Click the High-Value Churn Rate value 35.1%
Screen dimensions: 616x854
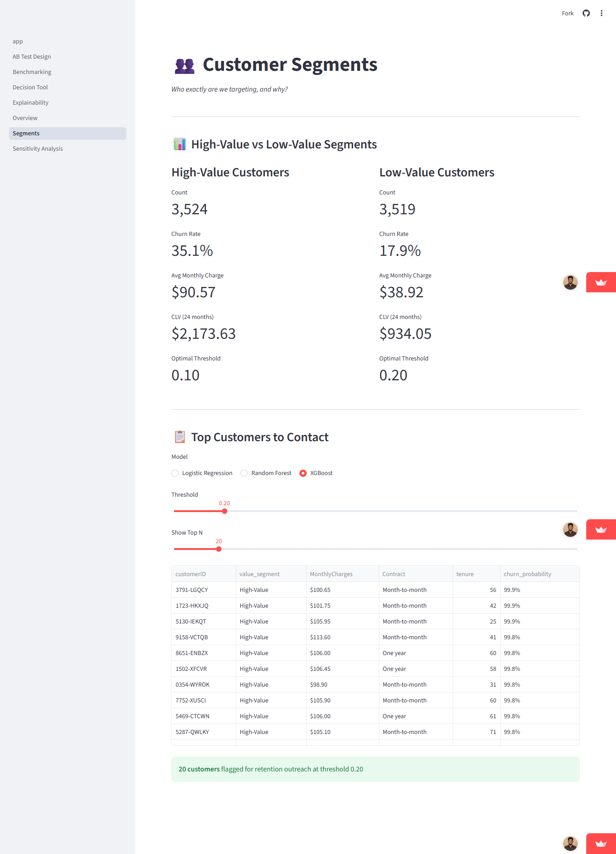(x=192, y=251)
